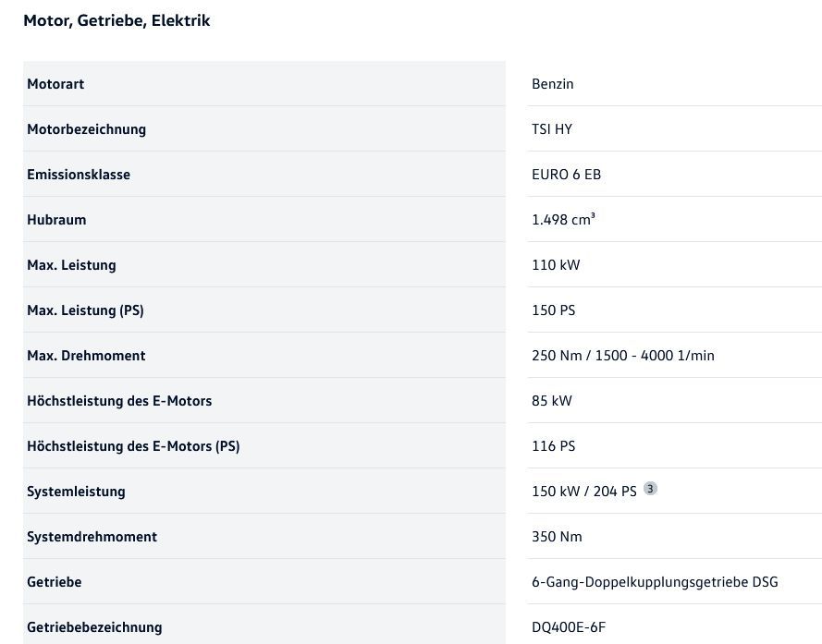822x644 pixels.
Task: Select 'Höchstleistung des E-Motors (PS)' label
Action: click(133, 446)
